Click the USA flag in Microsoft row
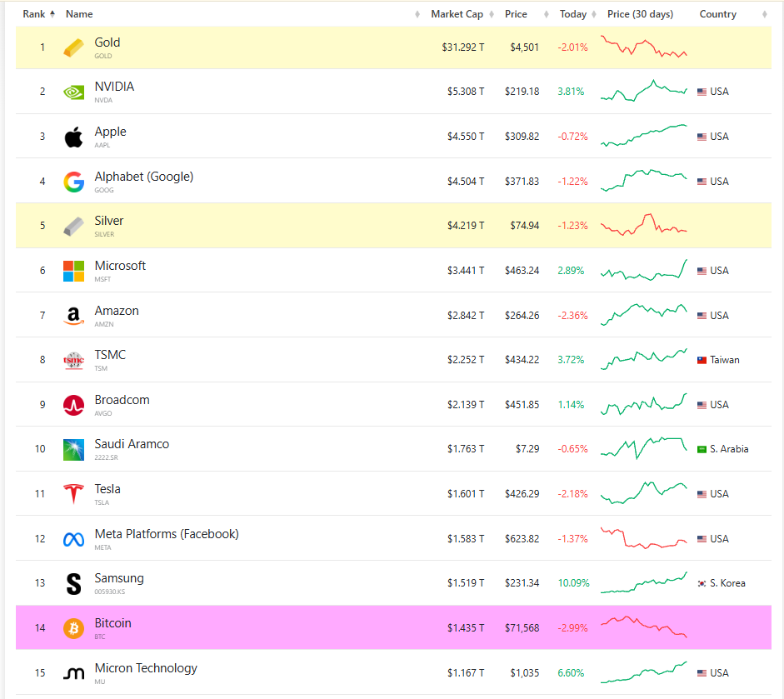The image size is (784, 699). coord(702,271)
